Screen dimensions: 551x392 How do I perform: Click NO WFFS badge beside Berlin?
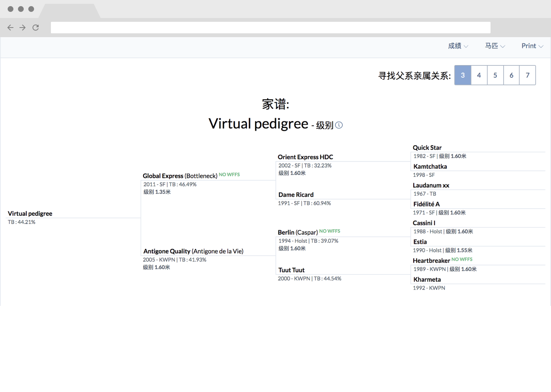click(x=329, y=231)
